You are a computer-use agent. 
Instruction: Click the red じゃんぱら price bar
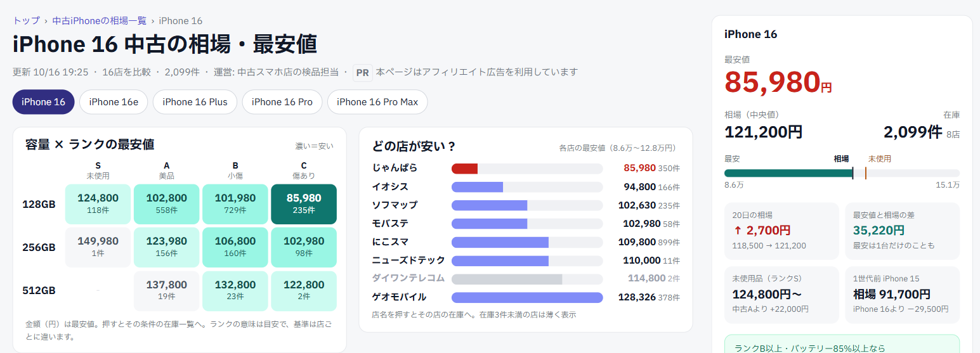pyautogui.click(x=464, y=169)
